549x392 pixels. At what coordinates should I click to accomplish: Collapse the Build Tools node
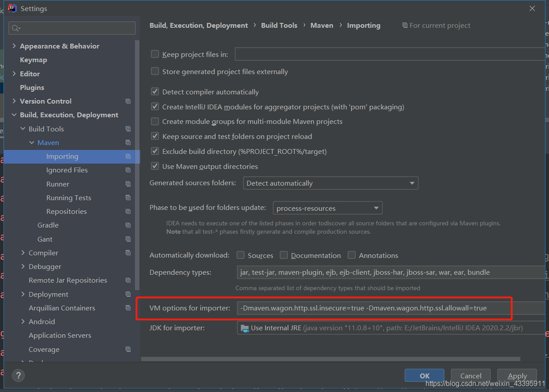click(x=23, y=129)
